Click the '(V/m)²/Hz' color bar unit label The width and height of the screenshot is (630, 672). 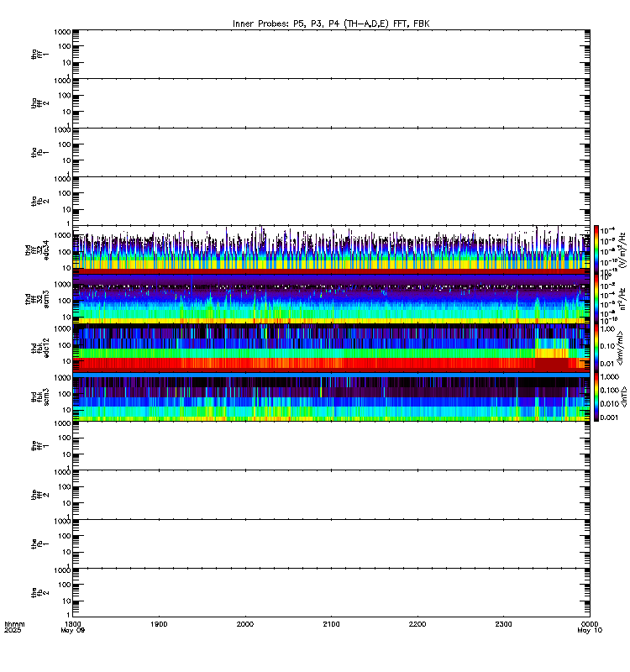point(622,250)
